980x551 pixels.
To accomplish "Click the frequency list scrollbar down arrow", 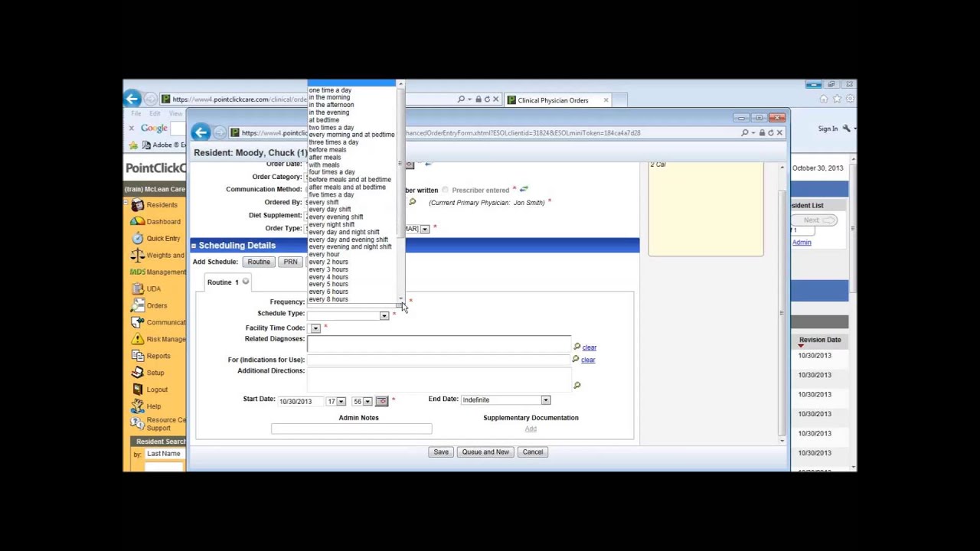I will [x=400, y=298].
